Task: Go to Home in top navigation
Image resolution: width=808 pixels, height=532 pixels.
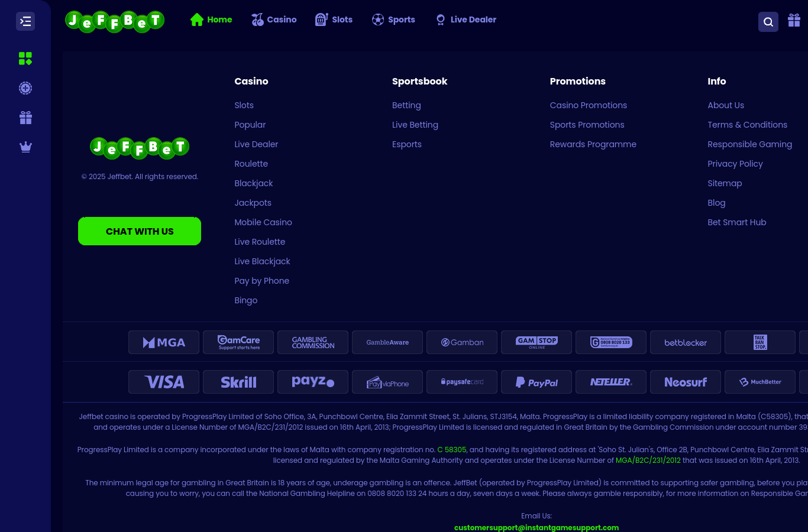Action: [x=211, y=20]
